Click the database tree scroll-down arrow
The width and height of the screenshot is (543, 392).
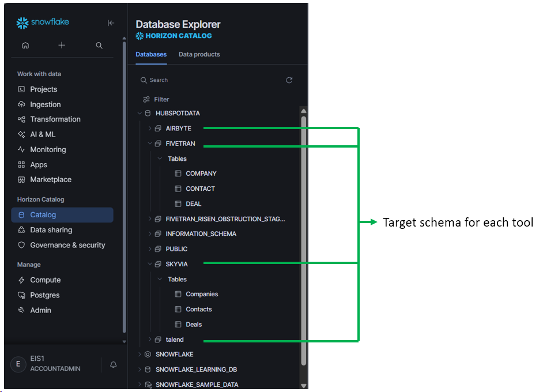(x=304, y=386)
